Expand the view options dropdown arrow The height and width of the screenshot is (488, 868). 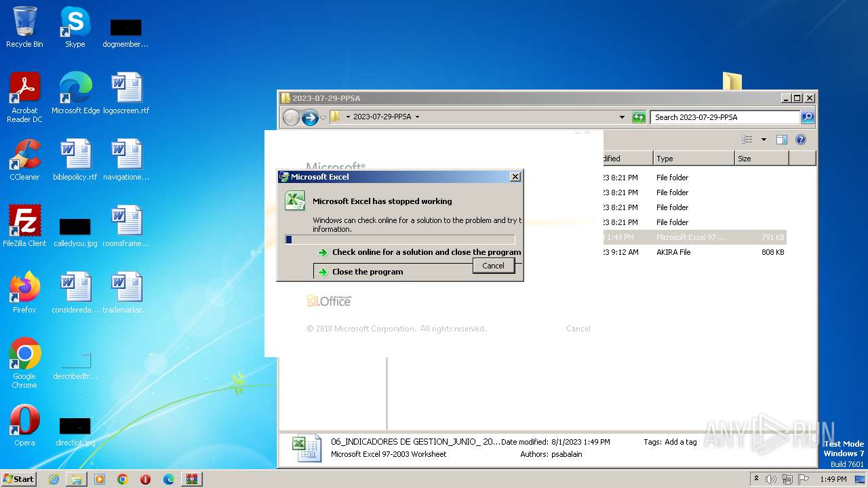[x=764, y=140]
